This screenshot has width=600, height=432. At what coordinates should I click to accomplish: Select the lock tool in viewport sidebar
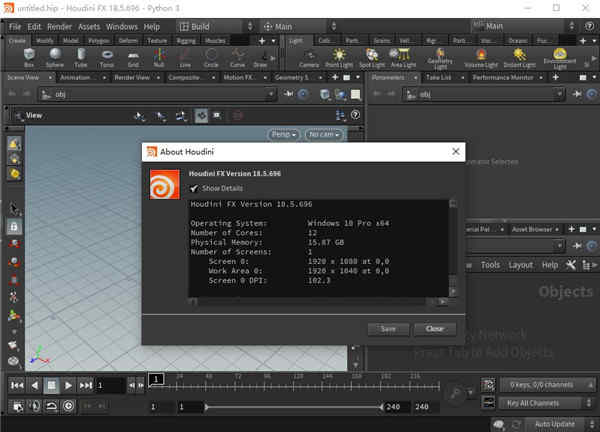click(x=14, y=227)
